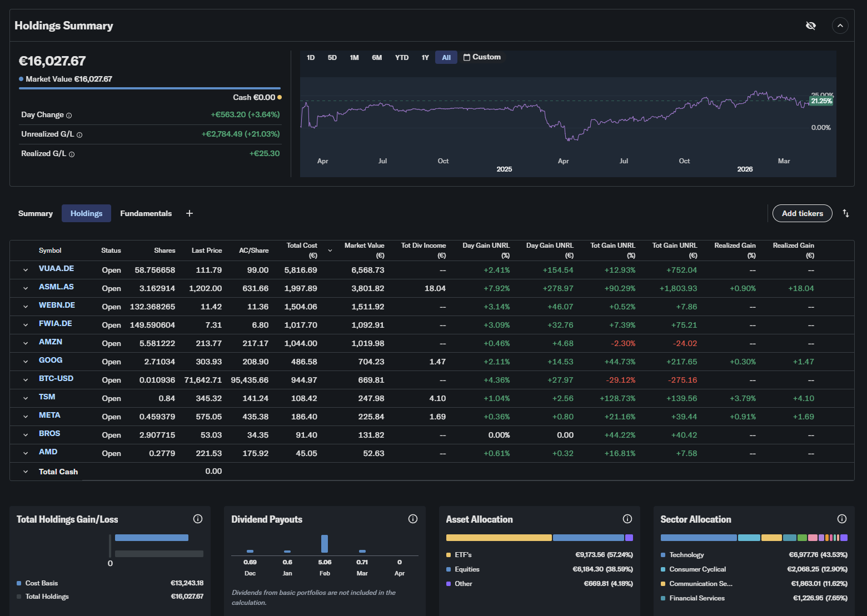Click the Add tickers button
The width and height of the screenshot is (867, 616).
802,213
